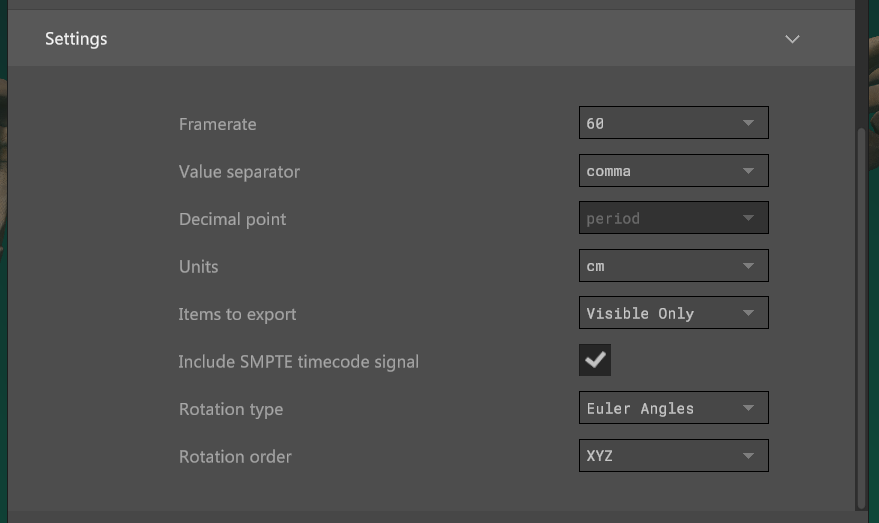The height and width of the screenshot is (523, 879).
Task: Collapse the Settings section chevron
Action: pos(792,39)
